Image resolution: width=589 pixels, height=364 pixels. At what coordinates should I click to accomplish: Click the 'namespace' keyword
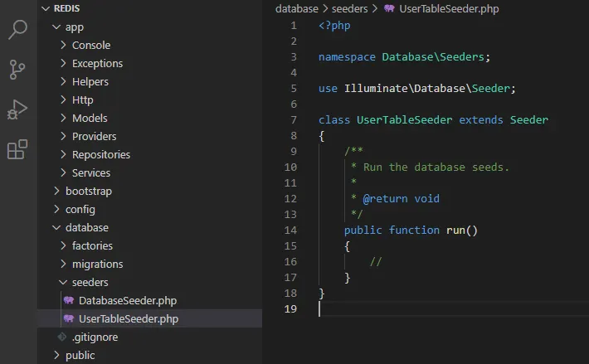coord(347,57)
